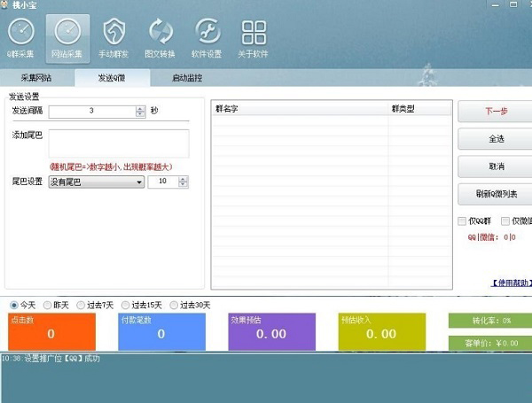
Task: Click the 取消 button
Action: [x=496, y=167]
